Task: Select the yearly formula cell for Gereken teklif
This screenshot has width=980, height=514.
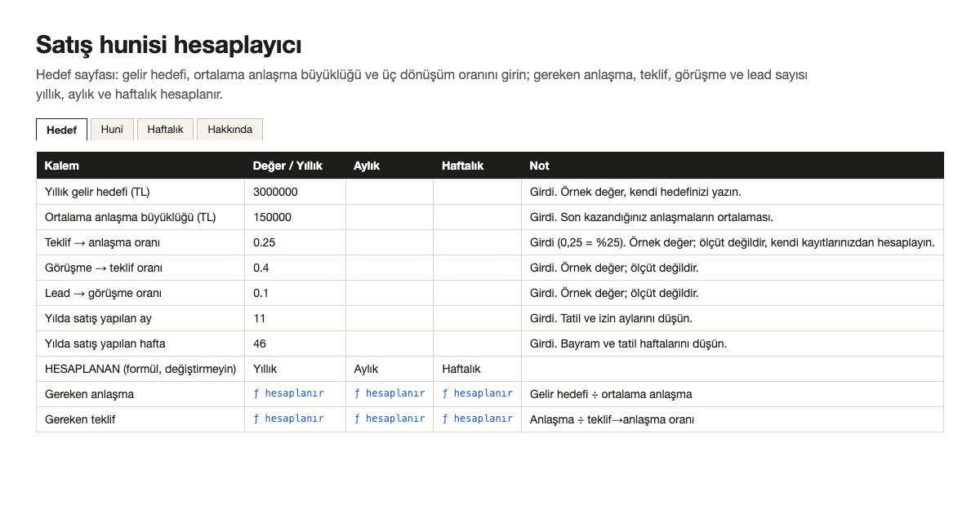Action: point(295,419)
